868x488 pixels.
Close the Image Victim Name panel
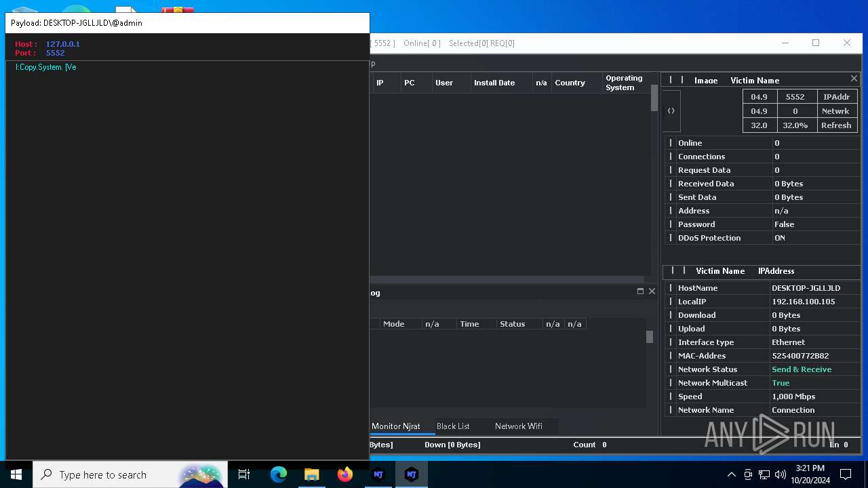click(854, 79)
